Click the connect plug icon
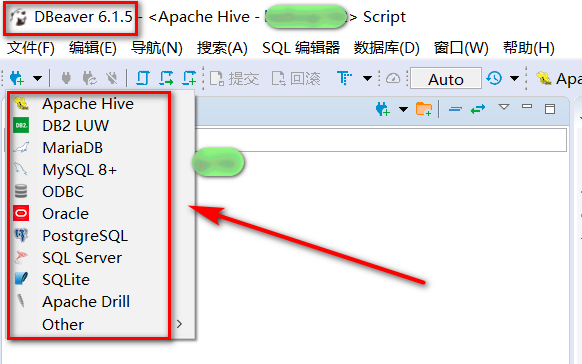The height and width of the screenshot is (364, 582). tap(66, 78)
